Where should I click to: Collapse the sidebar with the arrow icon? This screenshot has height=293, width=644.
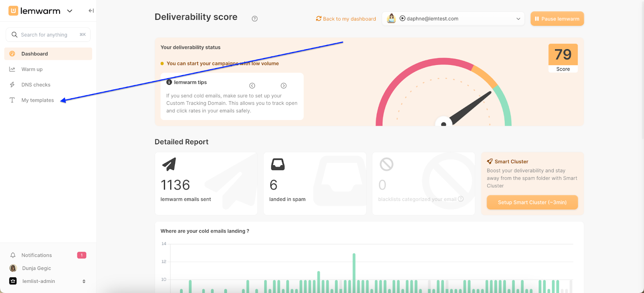[91, 11]
